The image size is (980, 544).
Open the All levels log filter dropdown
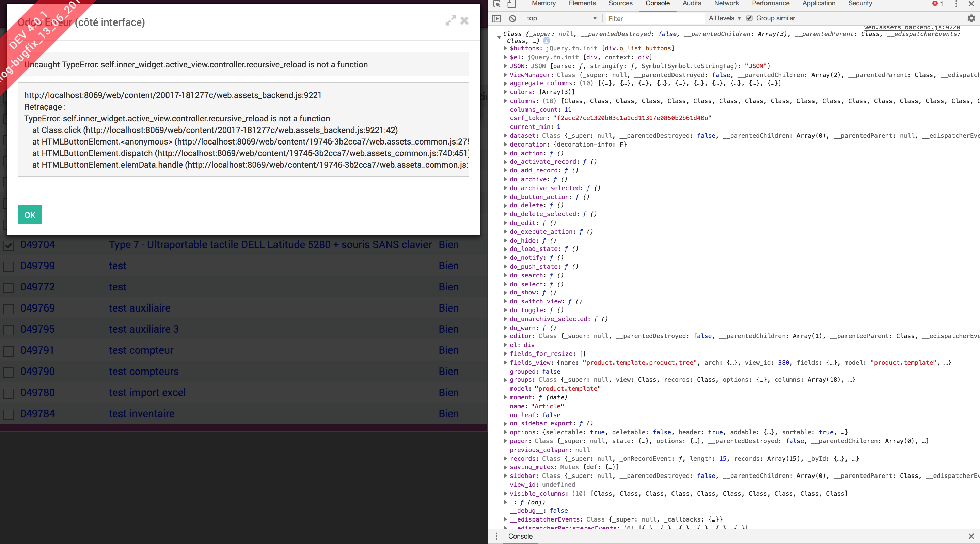723,18
